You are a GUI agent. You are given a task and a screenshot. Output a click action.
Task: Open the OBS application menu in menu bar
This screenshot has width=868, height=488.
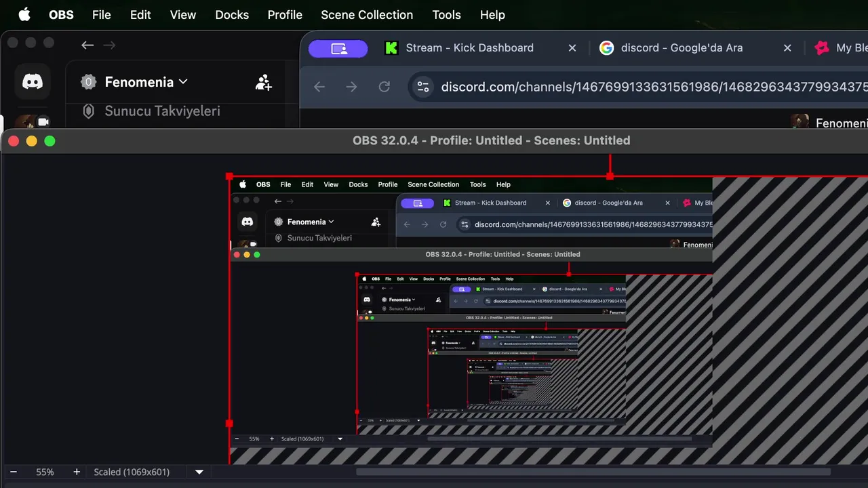61,15
